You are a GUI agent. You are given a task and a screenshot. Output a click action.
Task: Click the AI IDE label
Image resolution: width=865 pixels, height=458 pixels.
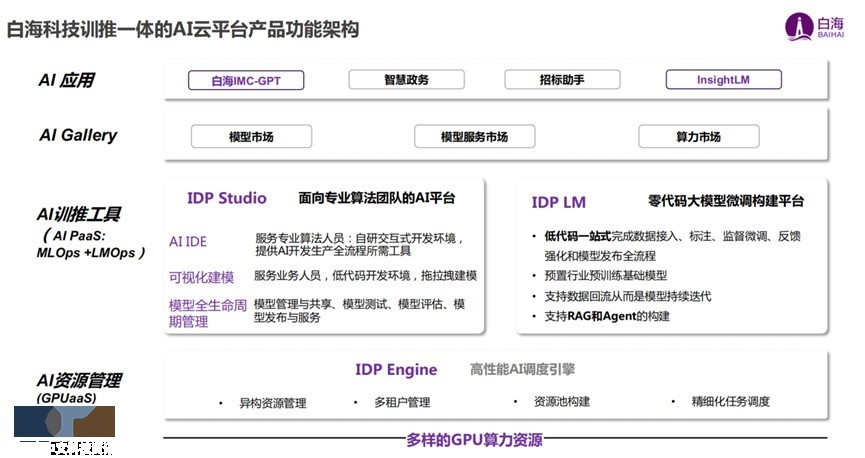188,242
